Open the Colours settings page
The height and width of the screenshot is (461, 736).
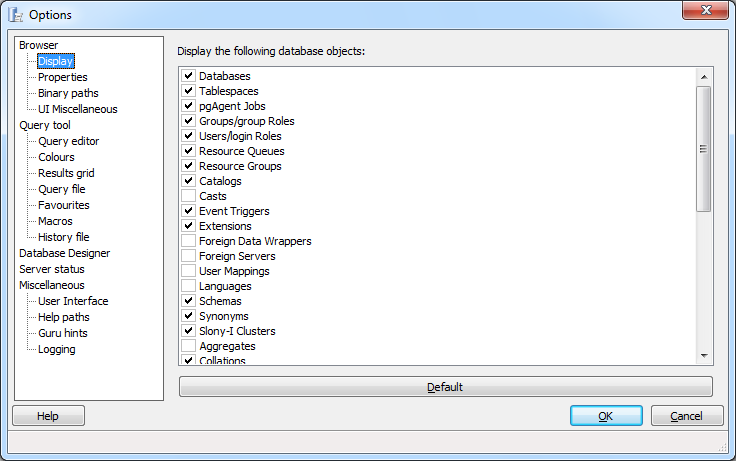pyautogui.click(x=56, y=157)
